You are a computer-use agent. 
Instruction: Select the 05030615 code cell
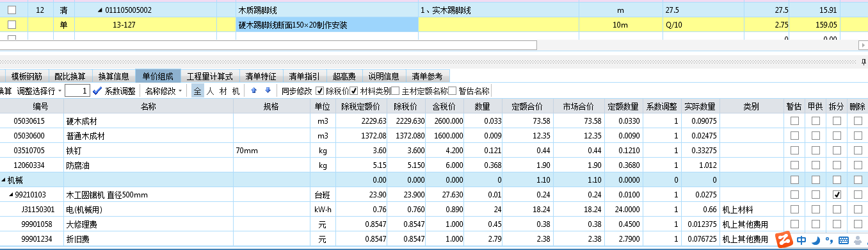tap(31, 121)
